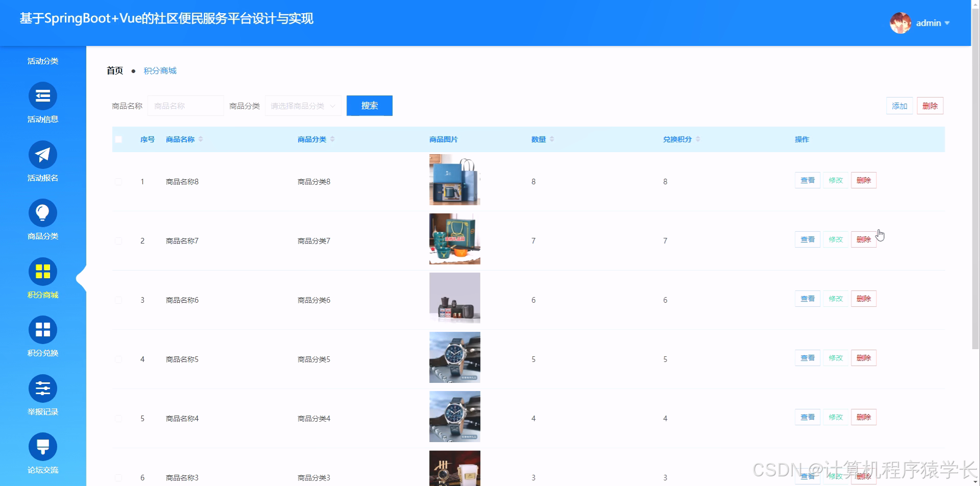Open 积分兑换 grid icon
The height and width of the screenshot is (486, 980).
pyautogui.click(x=43, y=330)
